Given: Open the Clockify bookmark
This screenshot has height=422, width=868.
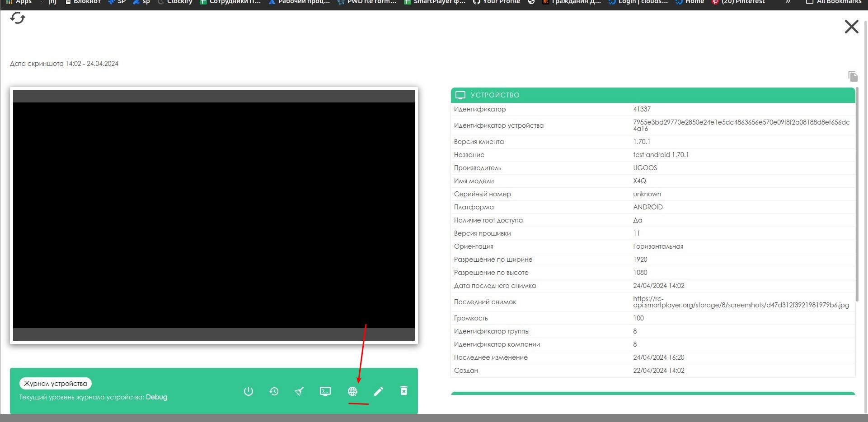Looking at the screenshot, I should pos(175,2).
